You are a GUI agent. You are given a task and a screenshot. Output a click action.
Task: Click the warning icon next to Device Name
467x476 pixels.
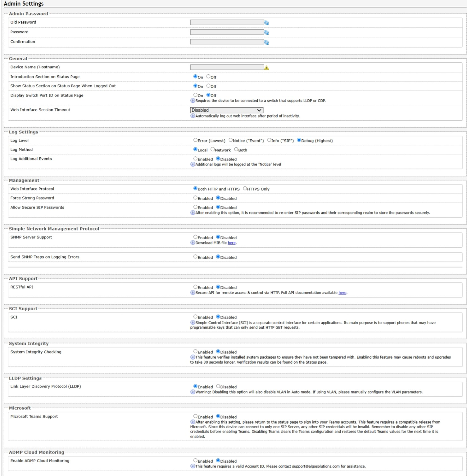pos(266,68)
